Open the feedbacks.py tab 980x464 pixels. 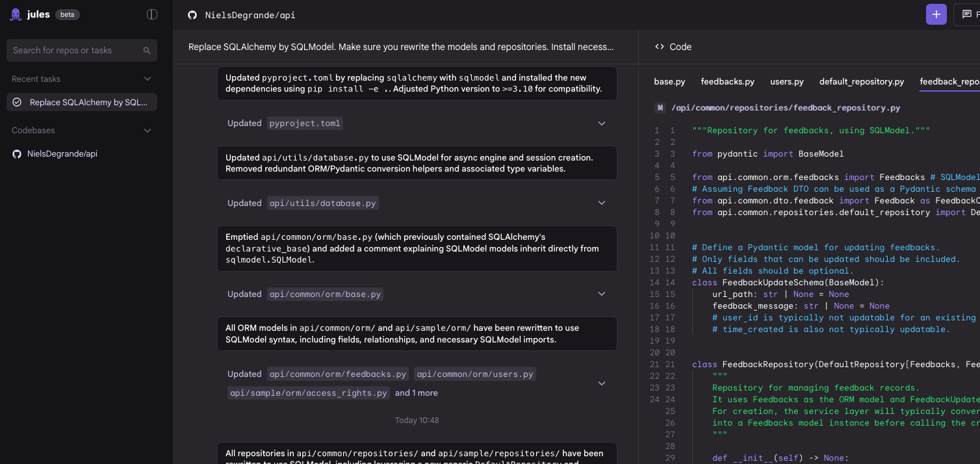pos(727,81)
